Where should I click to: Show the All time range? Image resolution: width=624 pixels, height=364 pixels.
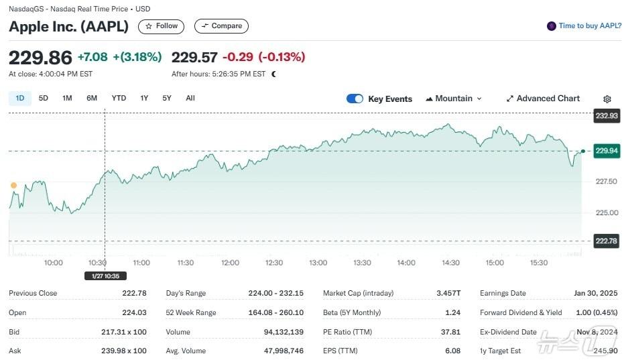pyautogui.click(x=190, y=98)
